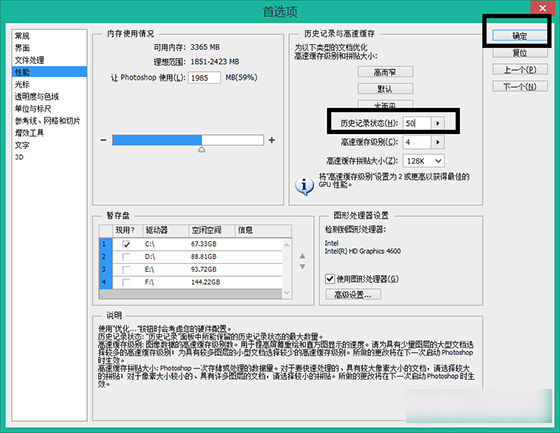560x433 pixels.
Task: Click the memory slider triangle handle
Action: click(201, 149)
